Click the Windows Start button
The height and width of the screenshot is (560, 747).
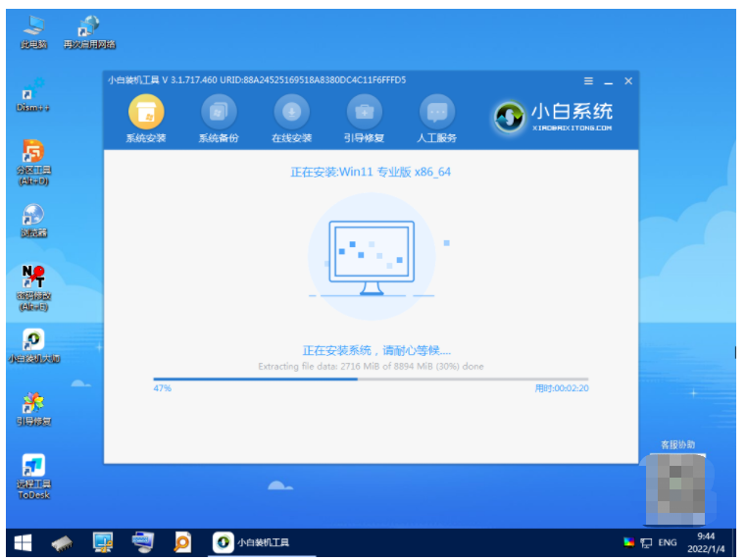coord(21,542)
